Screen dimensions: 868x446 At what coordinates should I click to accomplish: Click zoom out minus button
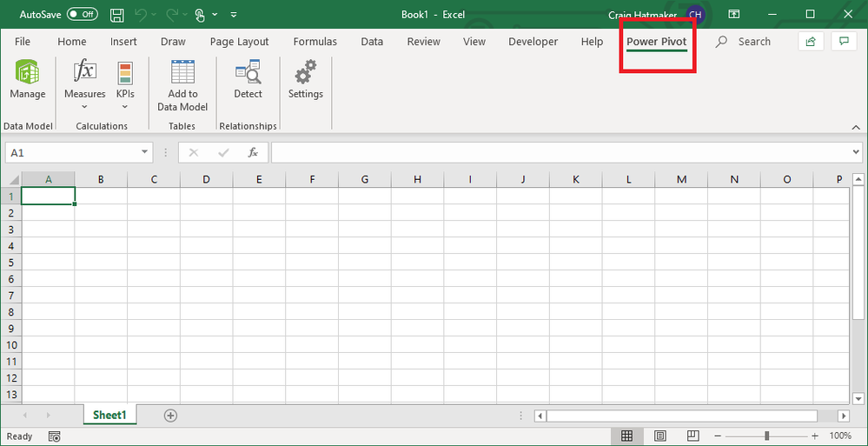point(717,436)
